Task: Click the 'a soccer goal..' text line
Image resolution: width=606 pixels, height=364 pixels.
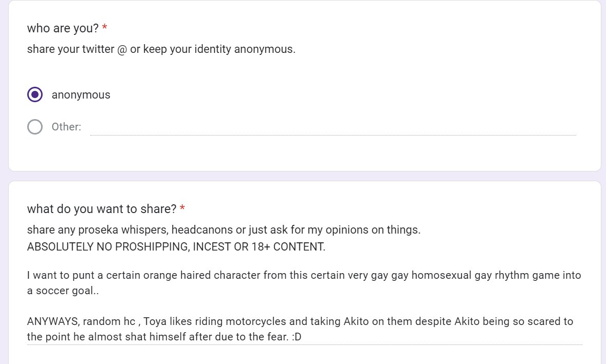Action: 63,291
